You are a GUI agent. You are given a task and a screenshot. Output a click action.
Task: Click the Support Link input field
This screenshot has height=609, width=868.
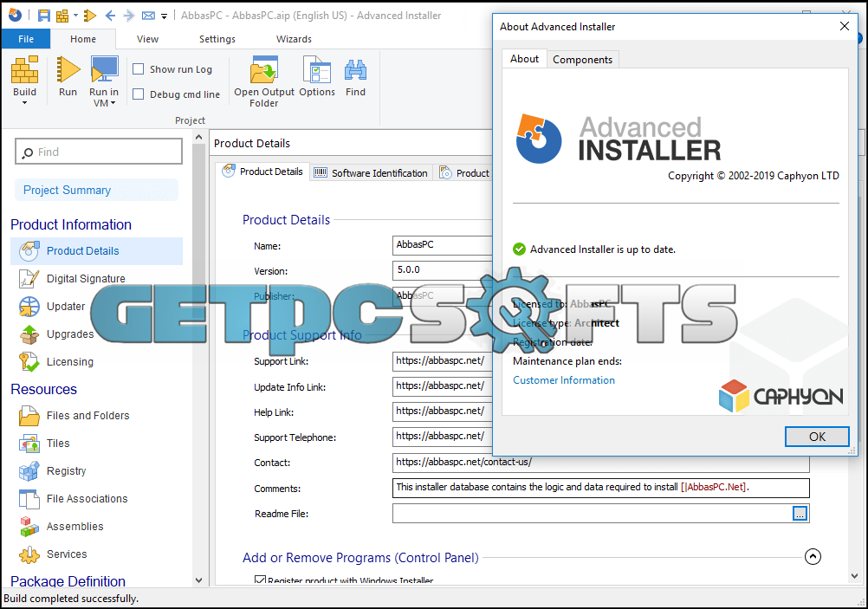(x=443, y=361)
